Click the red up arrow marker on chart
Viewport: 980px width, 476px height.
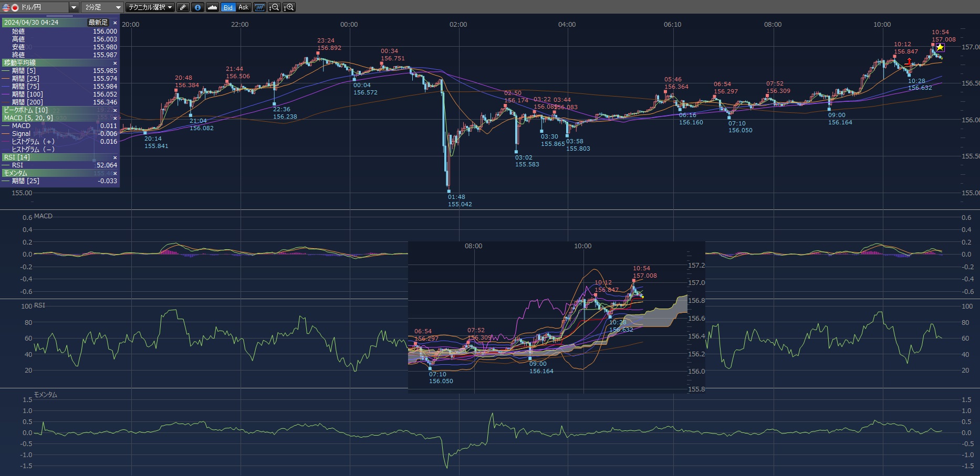click(909, 61)
